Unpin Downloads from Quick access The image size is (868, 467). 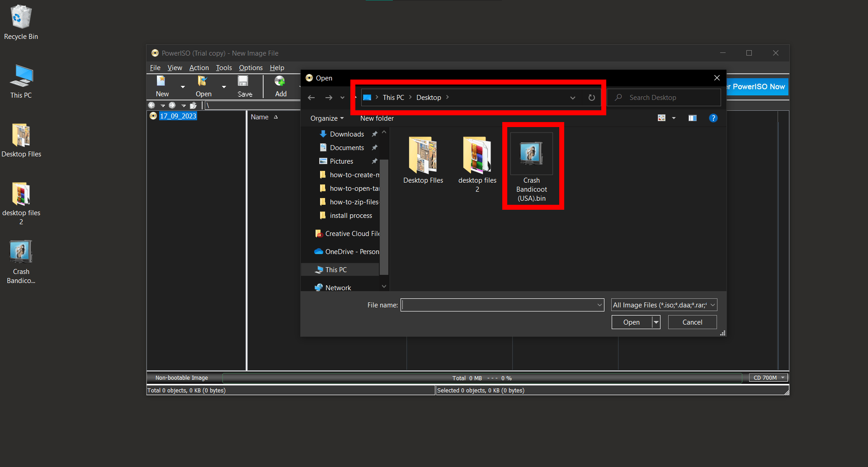pos(374,134)
